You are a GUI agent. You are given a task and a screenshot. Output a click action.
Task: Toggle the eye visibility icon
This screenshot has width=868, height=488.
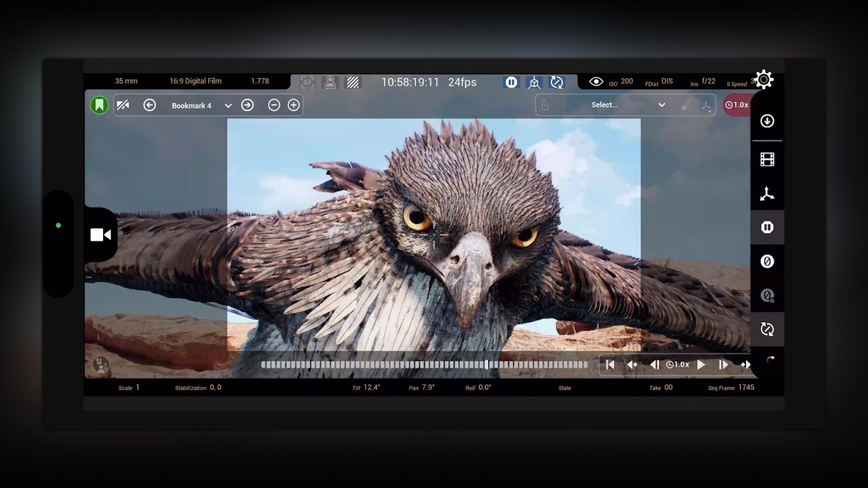point(596,81)
